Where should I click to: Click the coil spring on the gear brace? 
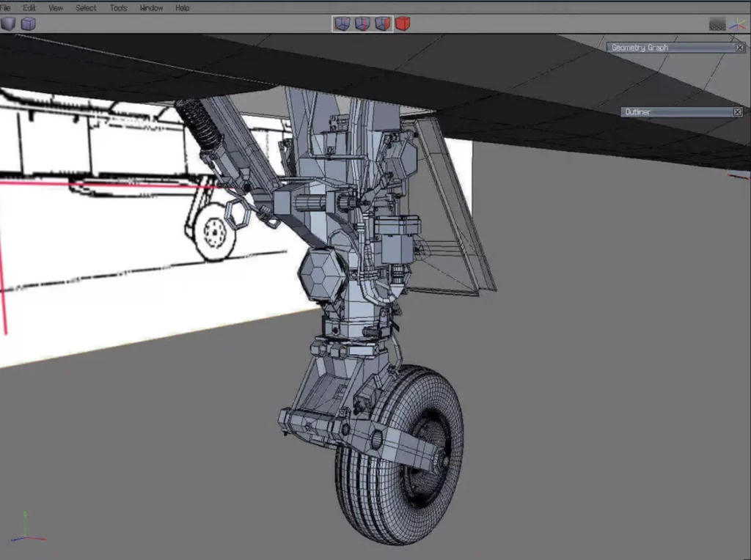point(198,123)
